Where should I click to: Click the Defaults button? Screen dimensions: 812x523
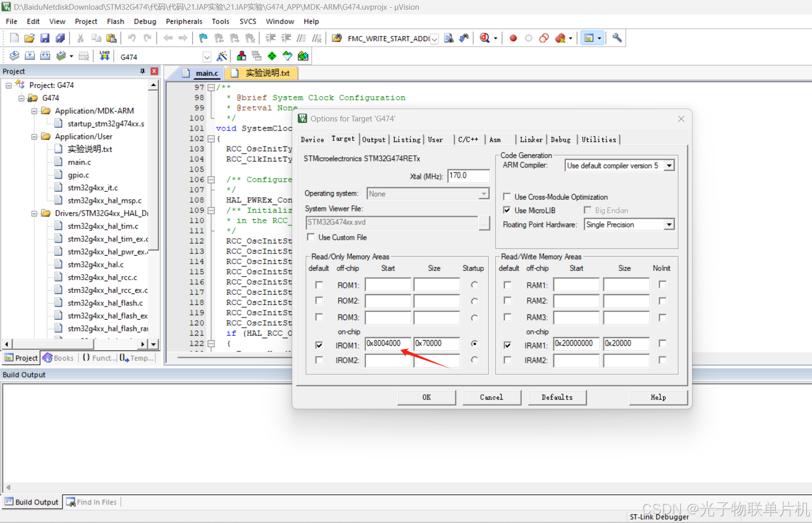point(557,397)
